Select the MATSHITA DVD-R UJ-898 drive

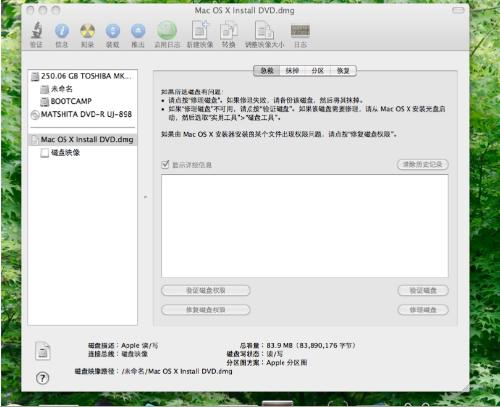point(83,114)
